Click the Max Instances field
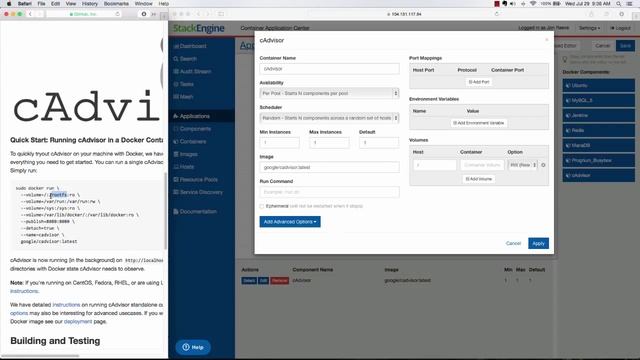640x360 pixels. click(x=329, y=143)
